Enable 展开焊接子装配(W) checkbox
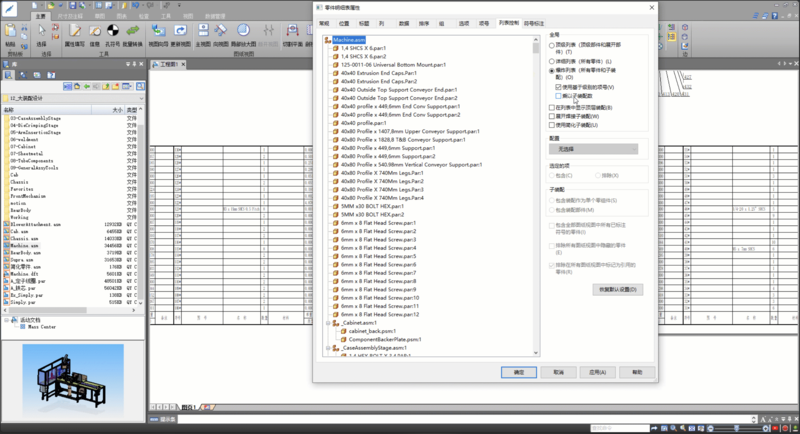800x434 pixels. 552,116
